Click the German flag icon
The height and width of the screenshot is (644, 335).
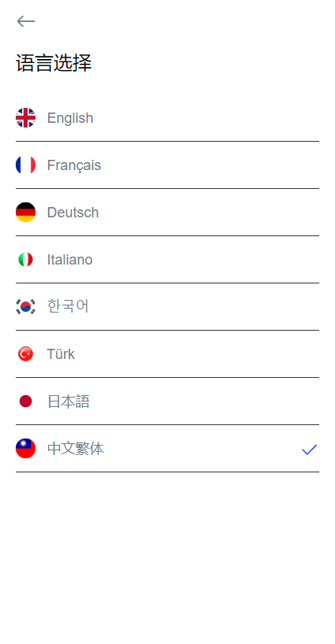25,213
